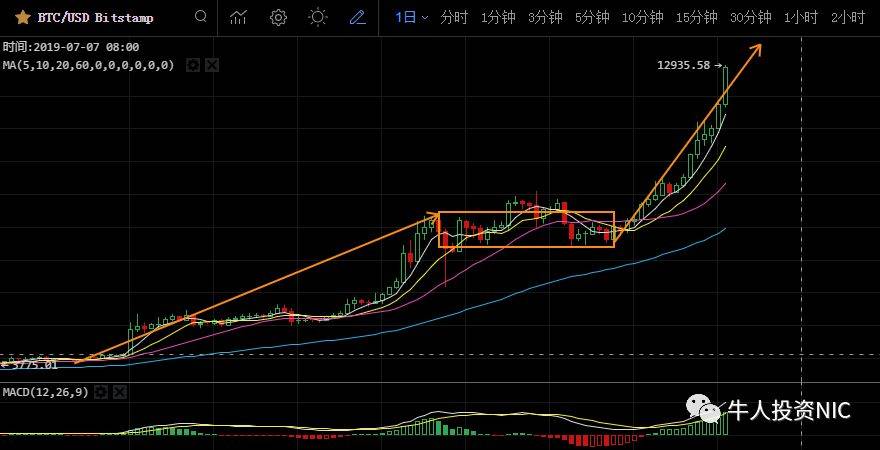The image size is (880, 450).
Task: Select the drawing pencil tool
Action: coord(357,17)
